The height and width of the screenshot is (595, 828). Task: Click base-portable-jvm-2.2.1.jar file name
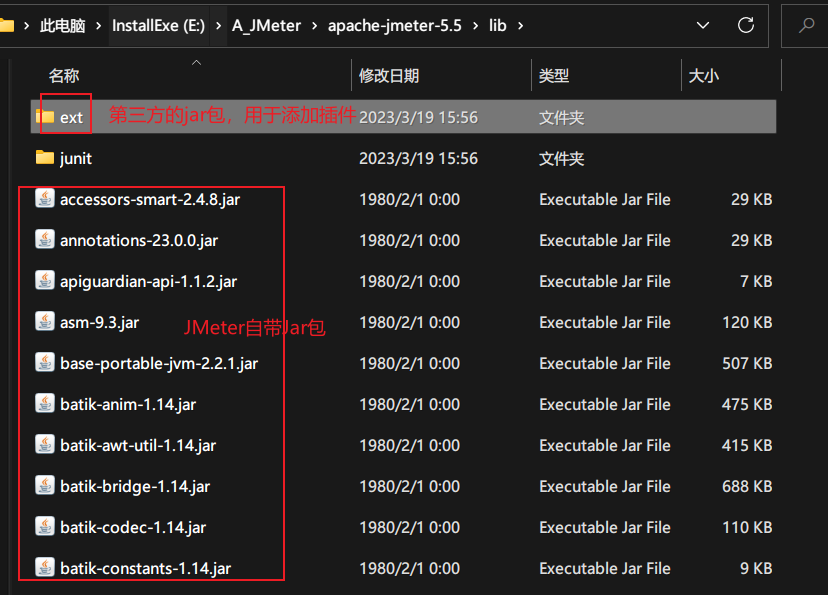click(x=159, y=364)
